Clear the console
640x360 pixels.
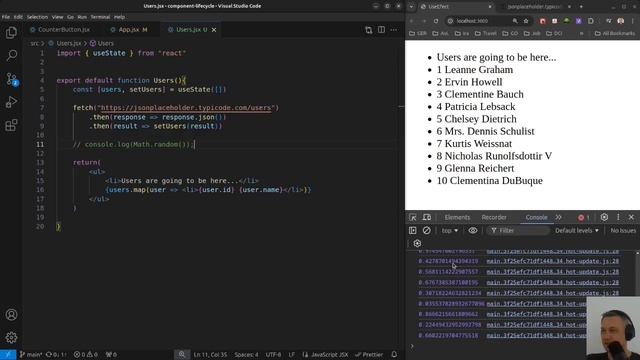pos(427,231)
